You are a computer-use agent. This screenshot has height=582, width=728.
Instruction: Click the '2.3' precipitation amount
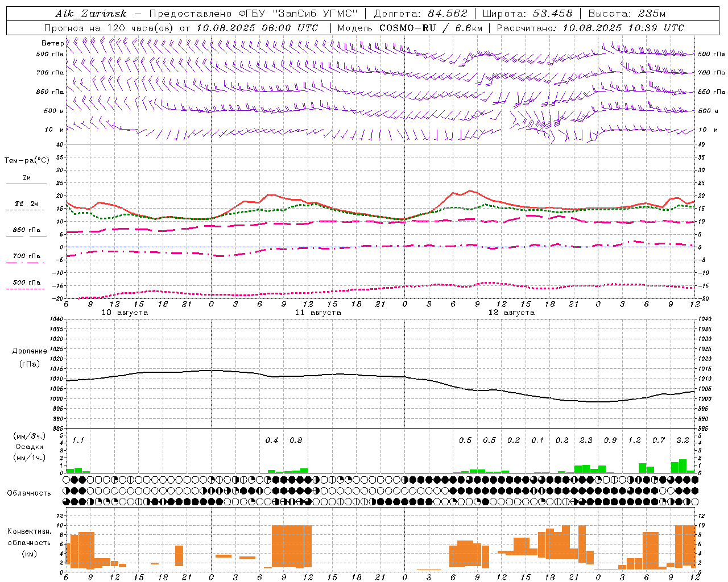coord(586,440)
